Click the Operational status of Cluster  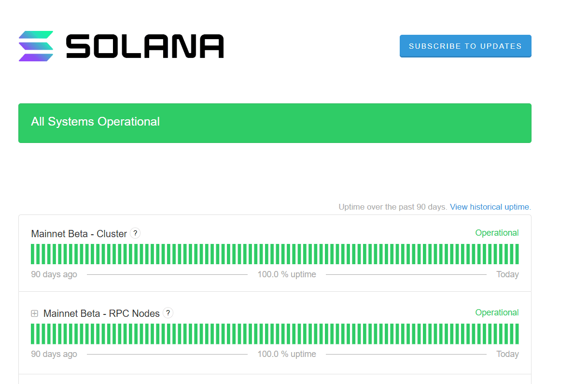497,233
